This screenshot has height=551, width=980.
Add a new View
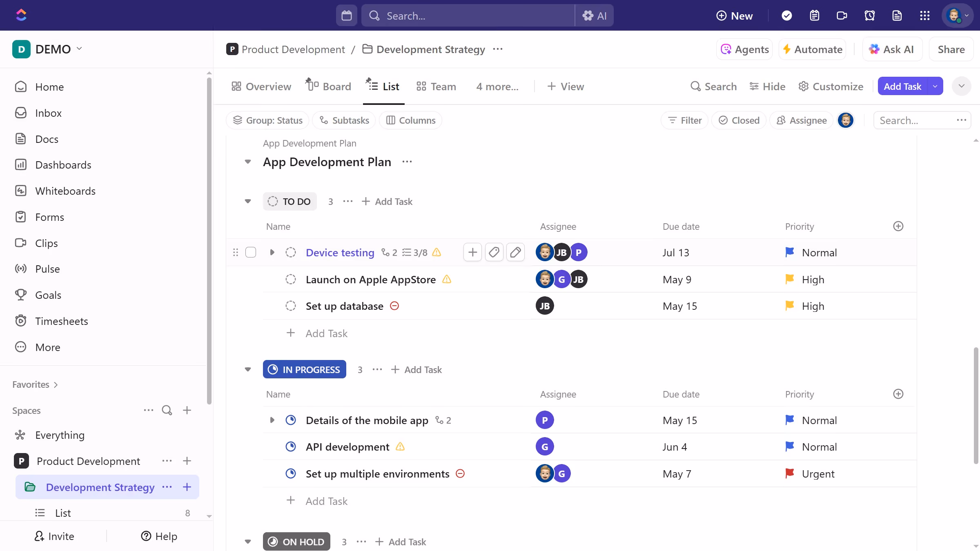(x=566, y=87)
